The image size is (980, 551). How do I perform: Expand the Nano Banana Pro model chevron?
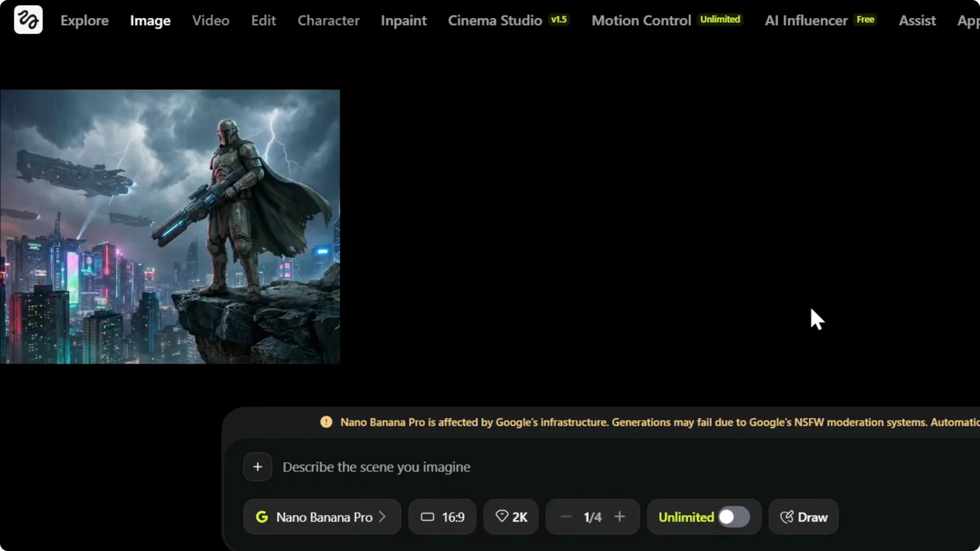382,517
